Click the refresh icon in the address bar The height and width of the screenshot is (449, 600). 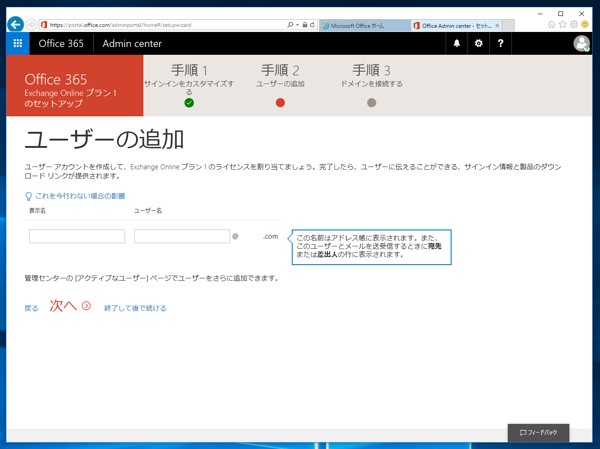(x=312, y=25)
